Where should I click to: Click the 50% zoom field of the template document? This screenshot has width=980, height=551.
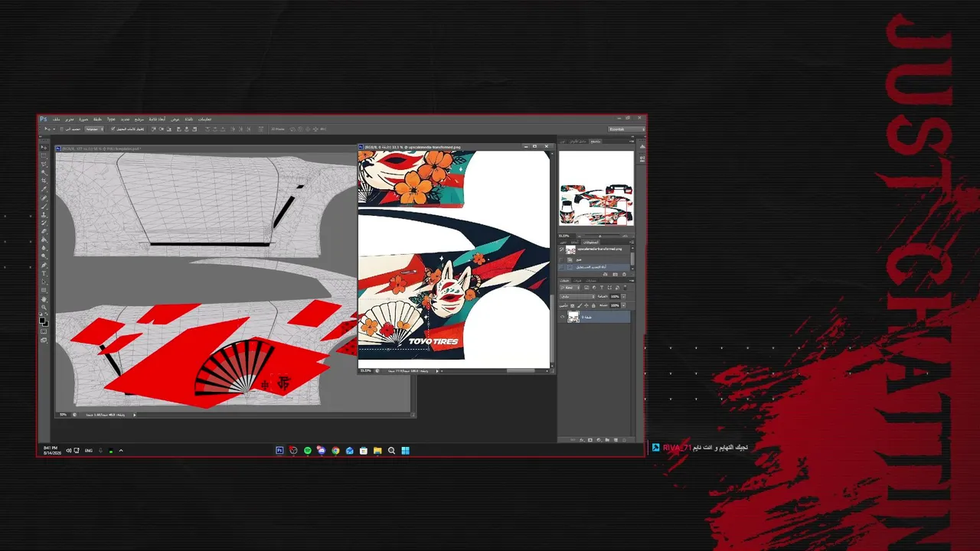tap(63, 415)
